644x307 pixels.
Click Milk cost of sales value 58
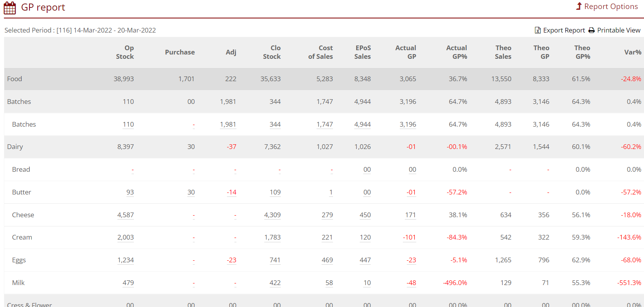click(329, 283)
